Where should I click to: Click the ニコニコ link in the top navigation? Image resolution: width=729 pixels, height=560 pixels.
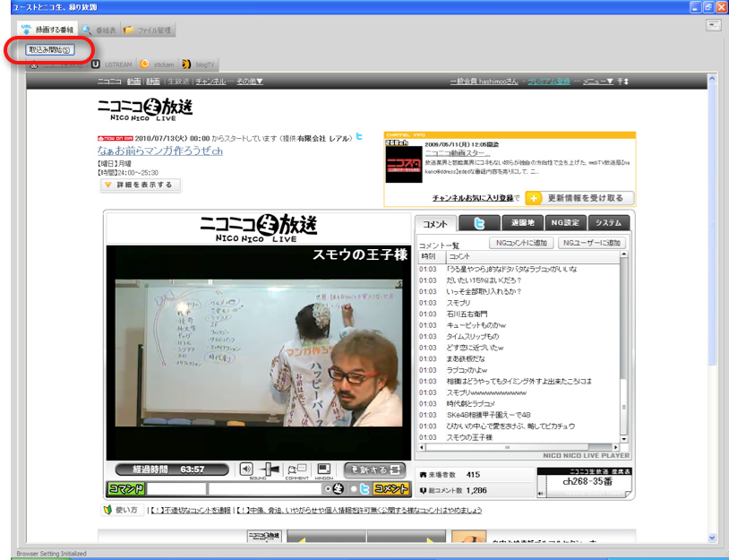point(109,82)
